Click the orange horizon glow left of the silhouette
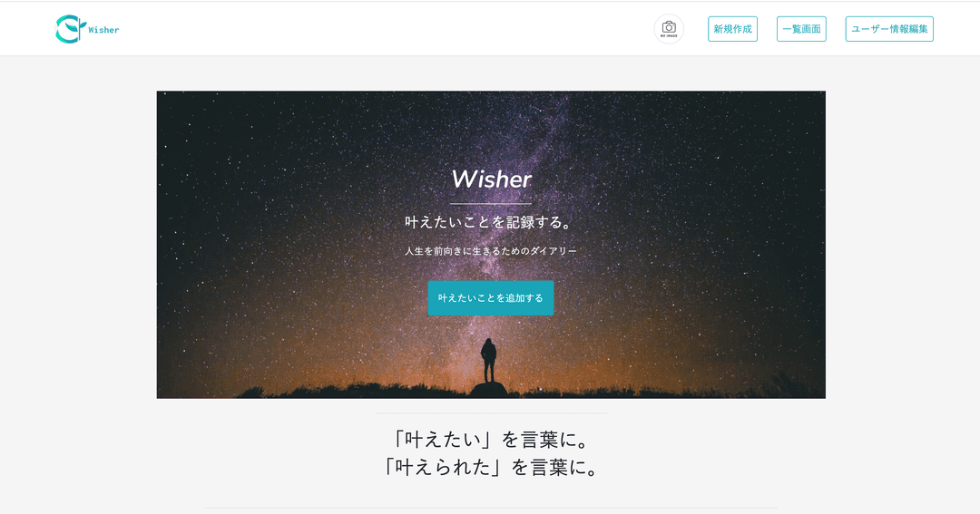This screenshot has width=980, height=514. point(375,368)
